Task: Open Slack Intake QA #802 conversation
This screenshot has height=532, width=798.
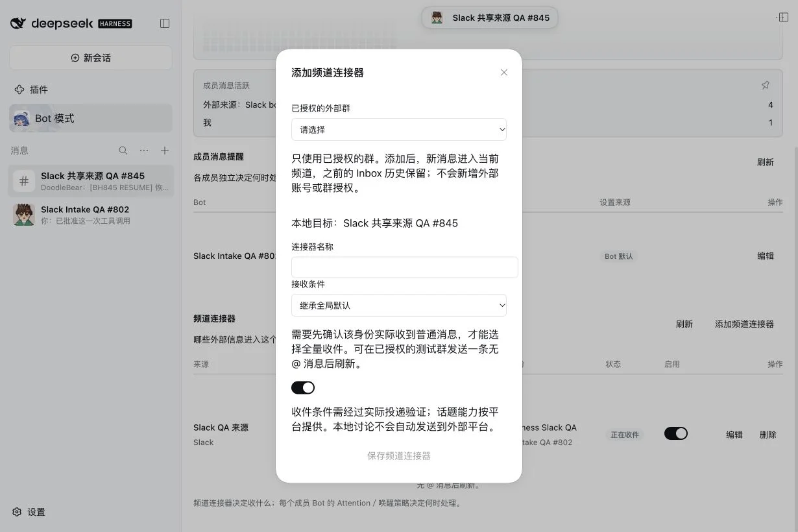Action: click(x=91, y=215)
